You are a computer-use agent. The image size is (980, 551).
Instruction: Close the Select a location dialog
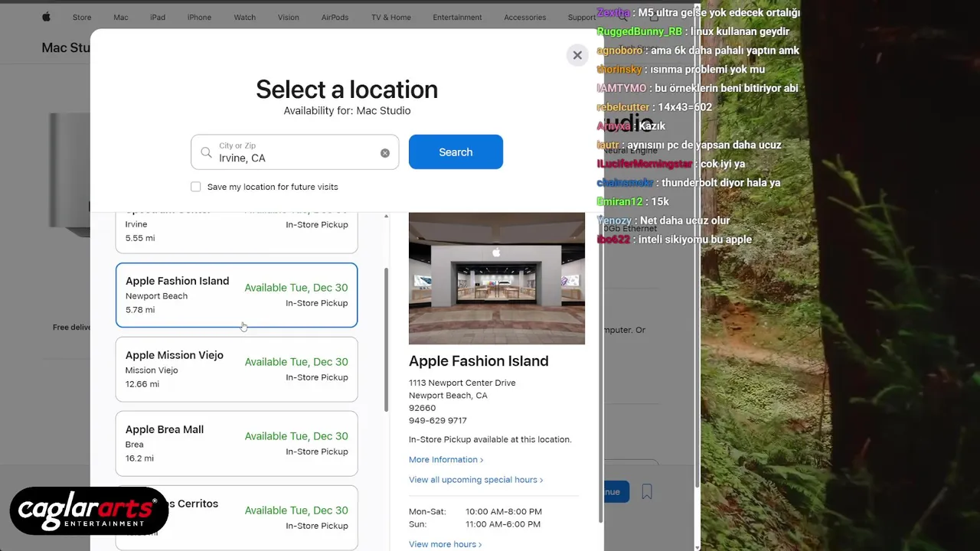pyautogui.click(x=577, y=55)
